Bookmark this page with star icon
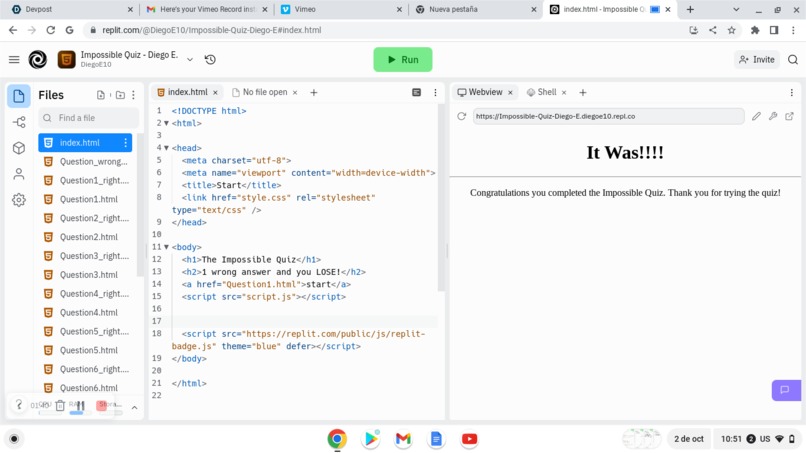Viewport: 806px width, 453px height. pos(731,30)
